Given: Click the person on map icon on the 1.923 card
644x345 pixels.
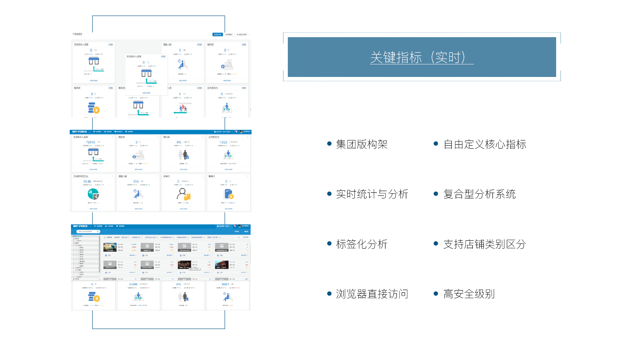Looking at the screenshot, I should (228, 155).
